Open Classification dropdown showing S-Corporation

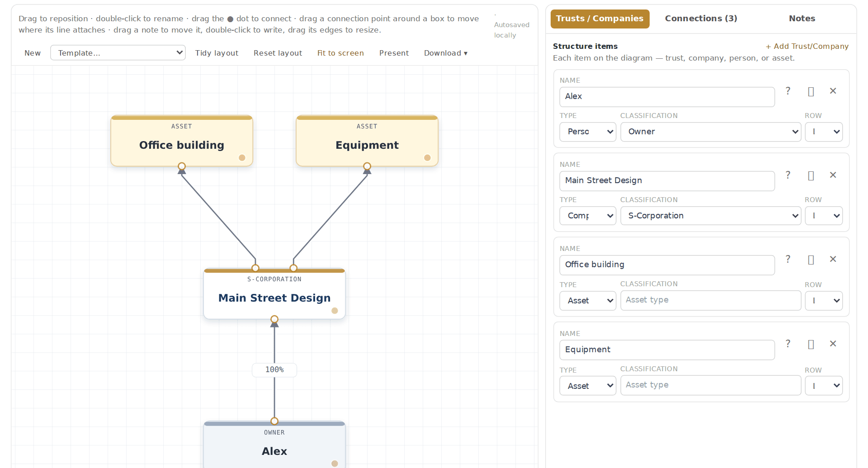pyautogui.click(x=711, y=216)
